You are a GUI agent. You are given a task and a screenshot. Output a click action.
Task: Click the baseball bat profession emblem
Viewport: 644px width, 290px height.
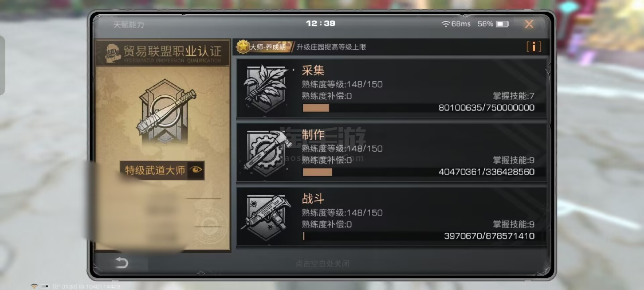[x=166, y=112]
